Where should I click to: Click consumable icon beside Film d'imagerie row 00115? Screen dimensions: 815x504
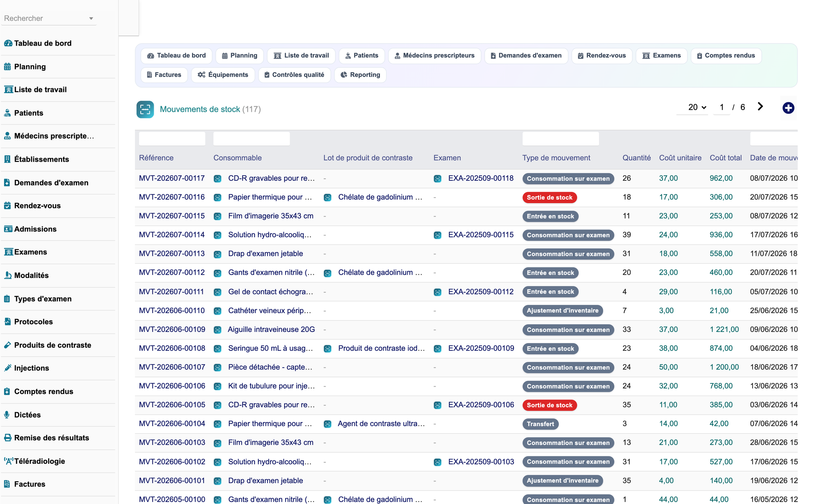tap(217, 216)
